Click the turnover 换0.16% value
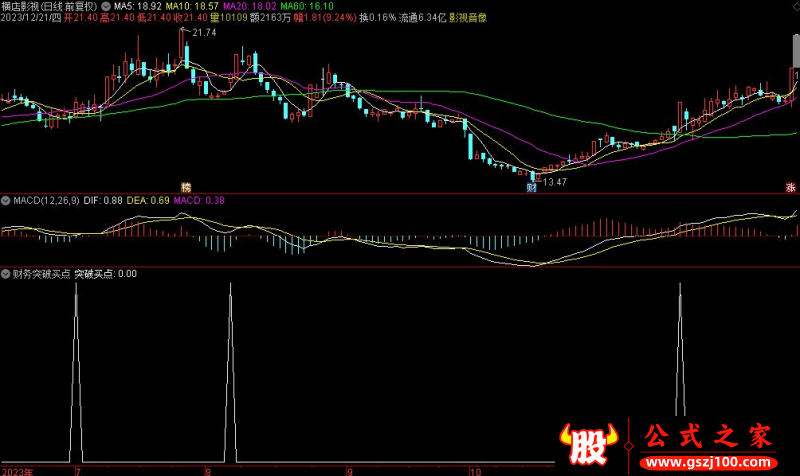 (x=378, y=17)
